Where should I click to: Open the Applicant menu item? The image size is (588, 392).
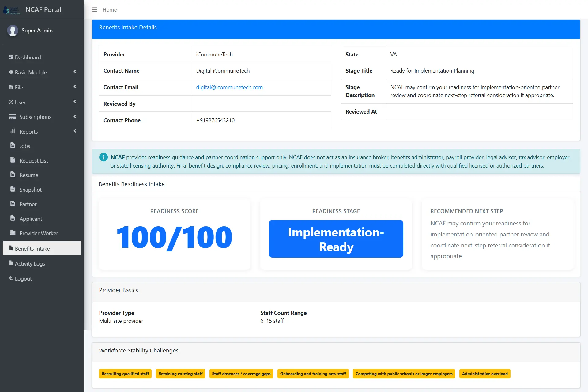click(x=42, y=219)
